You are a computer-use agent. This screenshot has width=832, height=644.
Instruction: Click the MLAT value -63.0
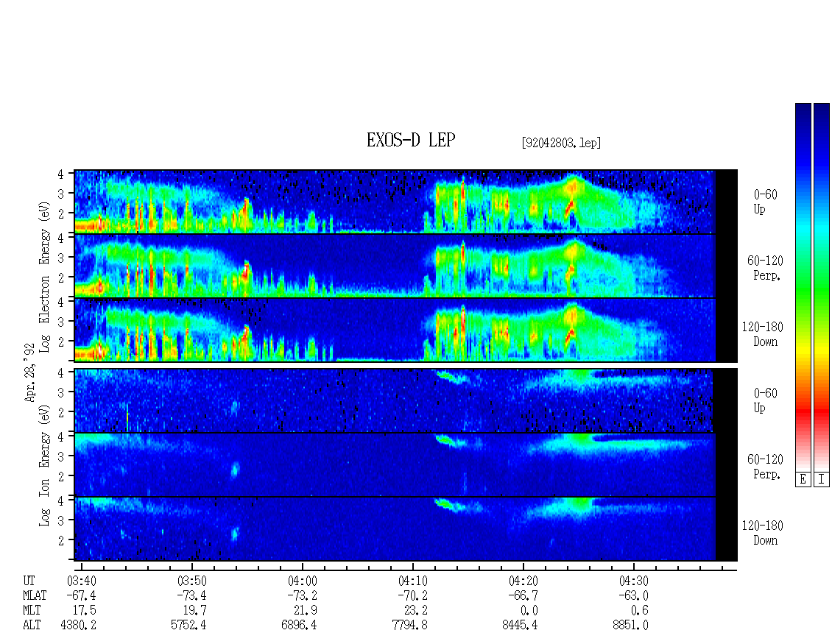coord(633,595)
